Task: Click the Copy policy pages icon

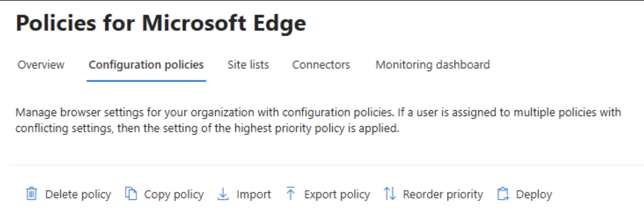Action: 131,194
